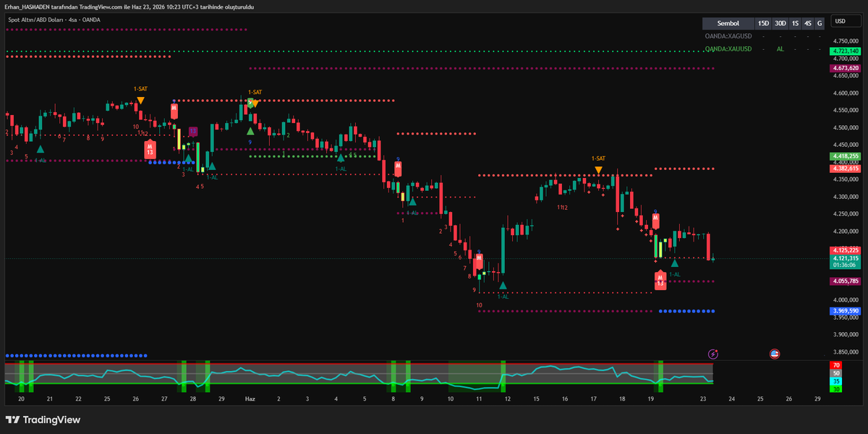
Task: Click the RSI level 30 label
Action: (x=836, y=389)
